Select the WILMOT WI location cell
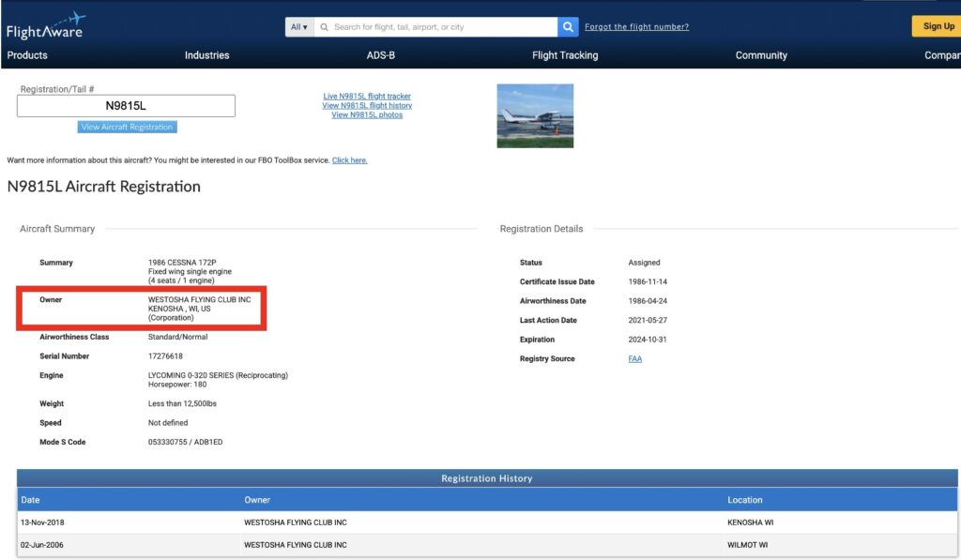961x560 pixels. tap(747, 545)
